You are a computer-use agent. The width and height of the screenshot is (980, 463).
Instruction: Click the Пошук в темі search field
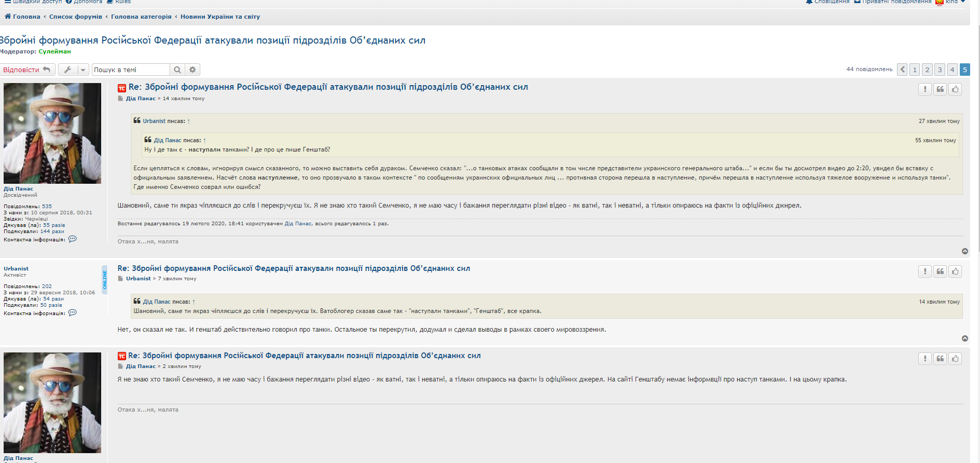(x=131, y=70)
